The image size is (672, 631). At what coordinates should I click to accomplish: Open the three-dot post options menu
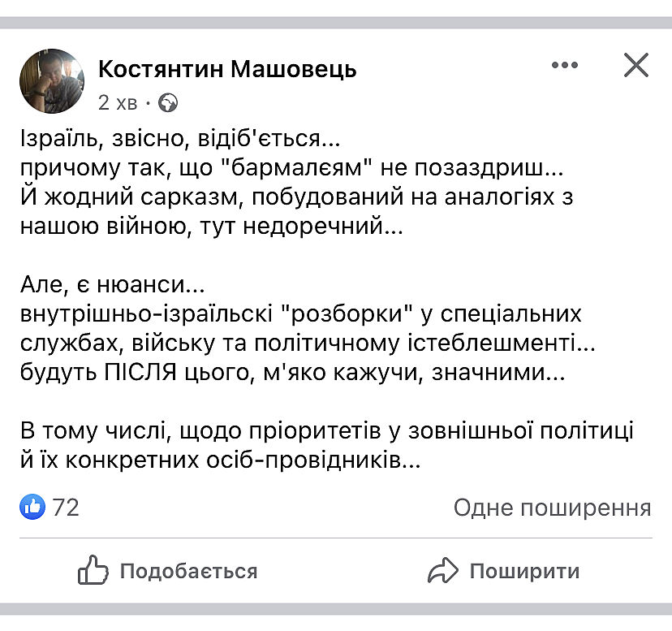pyautogui.click(x=564, y=66)
